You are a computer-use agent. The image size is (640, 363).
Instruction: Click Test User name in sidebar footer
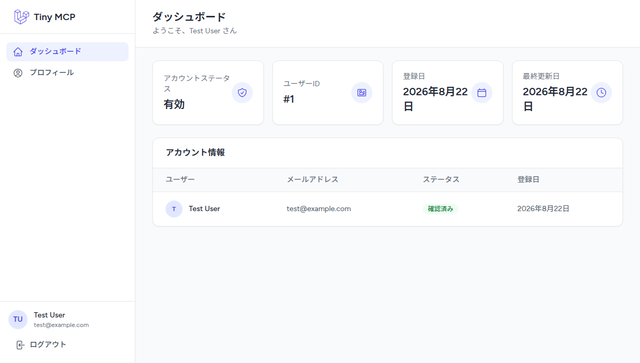49,315
